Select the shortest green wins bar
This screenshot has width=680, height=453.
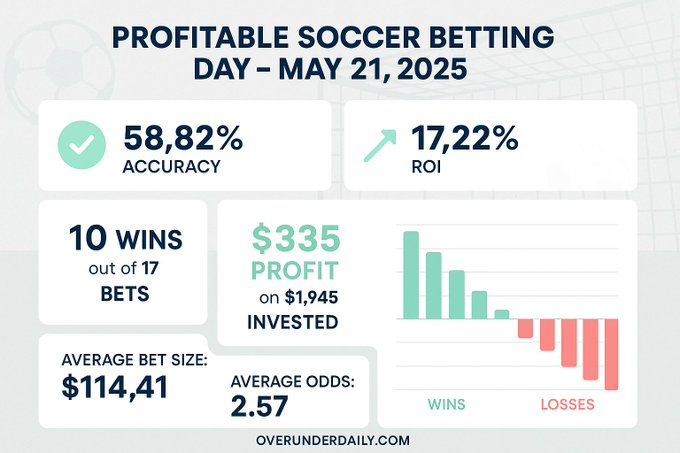[502, 313]
